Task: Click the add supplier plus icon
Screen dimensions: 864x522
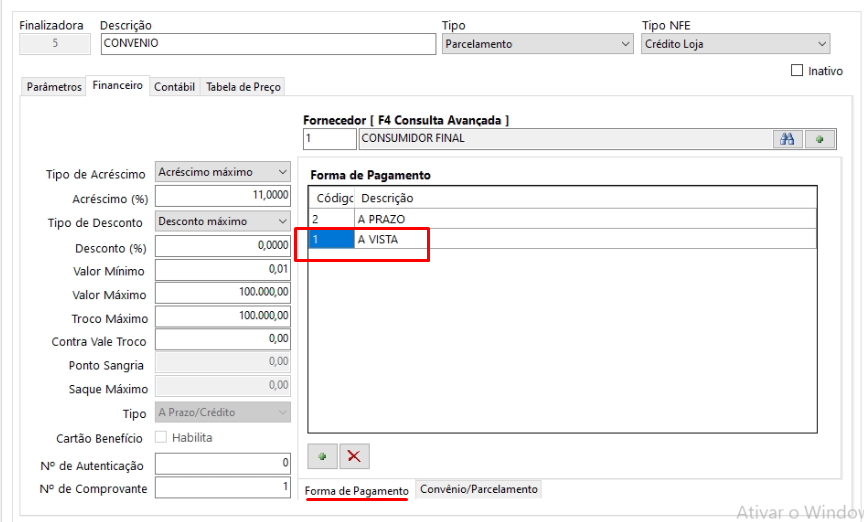Action: (820, 139)
